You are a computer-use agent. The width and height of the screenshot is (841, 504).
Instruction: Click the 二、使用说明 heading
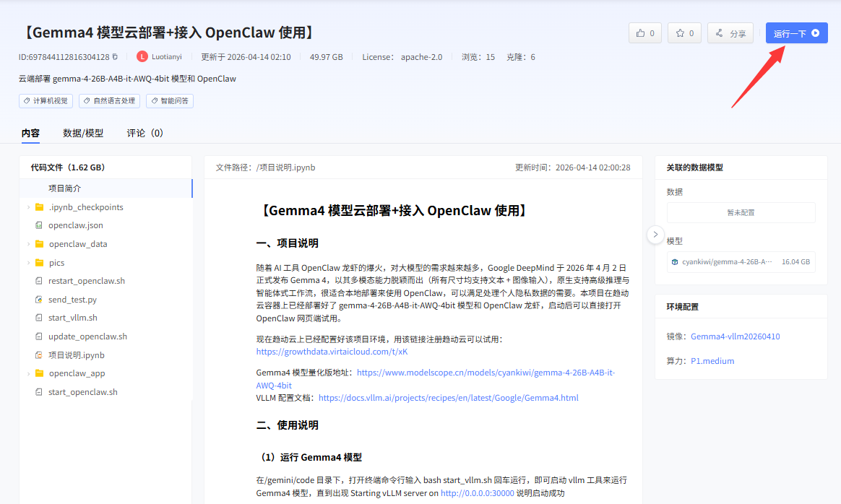[288, 425]
